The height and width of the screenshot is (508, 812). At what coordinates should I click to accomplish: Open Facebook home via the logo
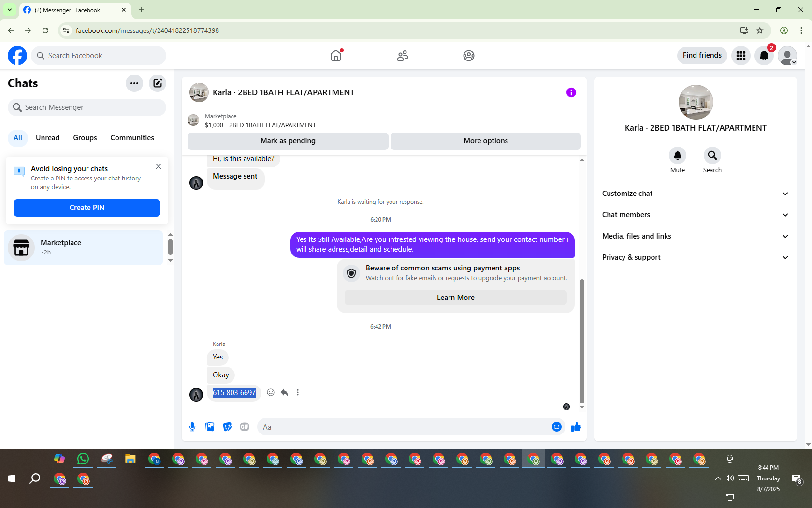pyautogui.click(x=17, y=56)
